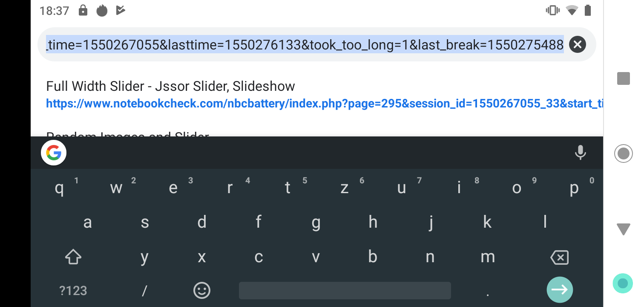Image resolution: width=644 pixels, height=307 pixels.
Task: Tap the Google logo on the keyboard
Action: pos(54,153)
